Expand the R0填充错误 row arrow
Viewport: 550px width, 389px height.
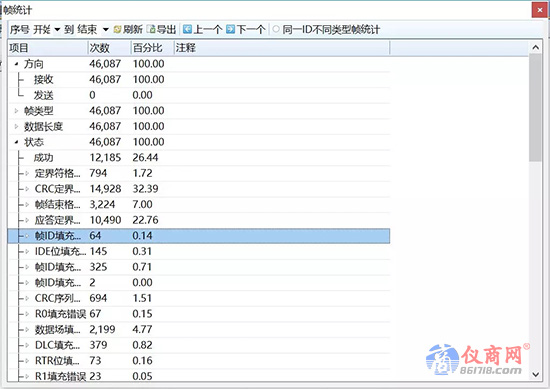pyautogui.click(x=27, y=314)
